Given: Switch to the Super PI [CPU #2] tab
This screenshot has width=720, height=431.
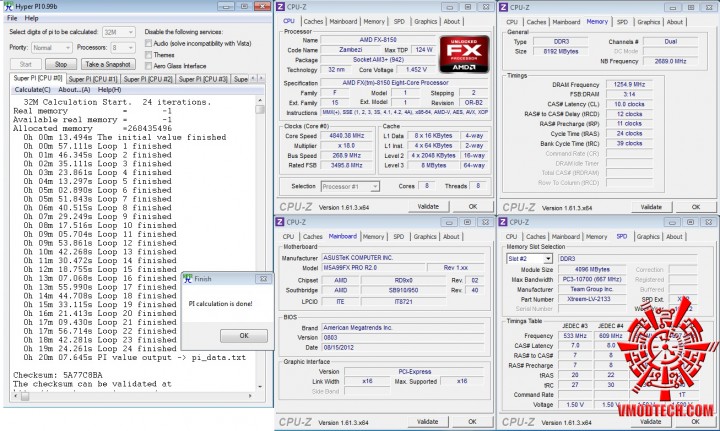Looking at the screenshot, I should click(x=148, y=79).
